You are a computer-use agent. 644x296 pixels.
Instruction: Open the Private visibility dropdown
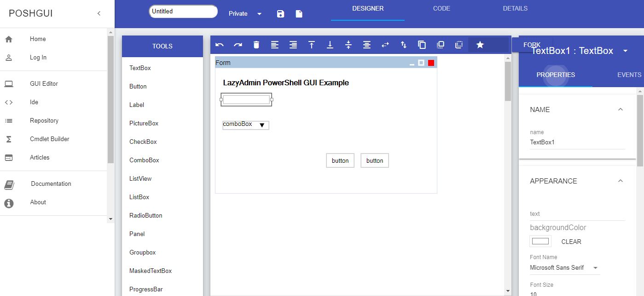click(x=245, y=14)
